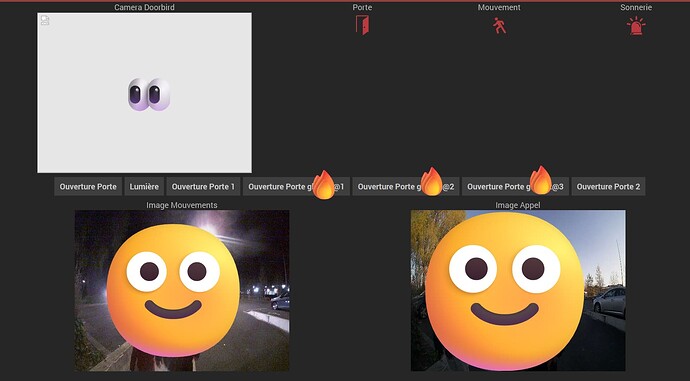Click the small overlay icon in camera view corner

(x=45, y=20)
